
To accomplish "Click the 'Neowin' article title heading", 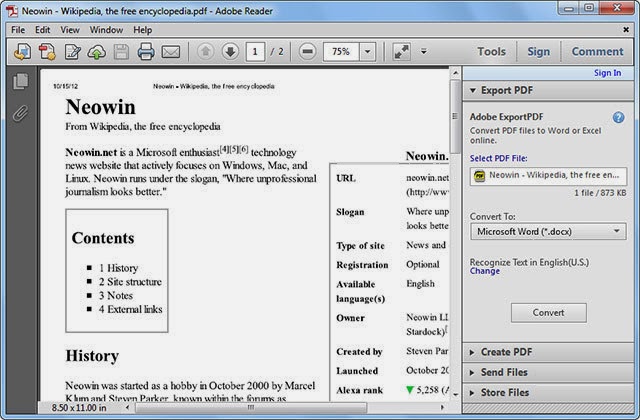I will [100, 107].
